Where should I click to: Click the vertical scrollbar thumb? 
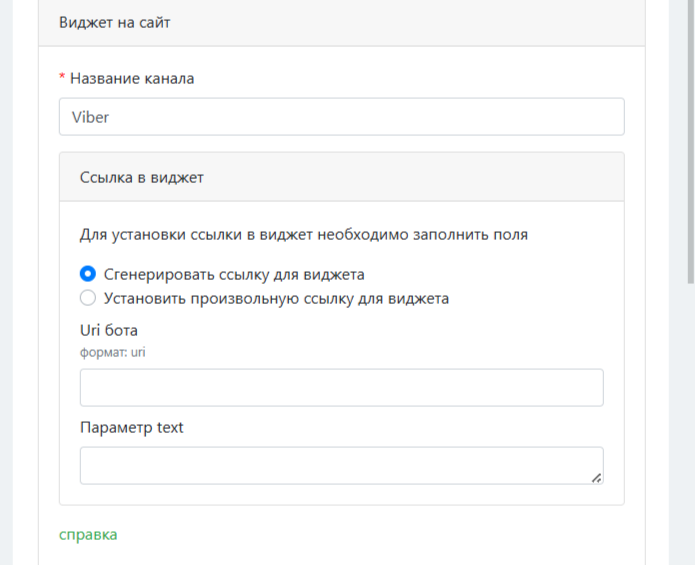tap(689, 140)
